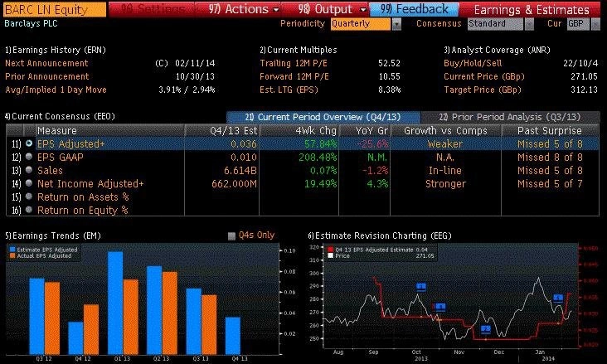Open the Currency dropdown arrow
Image resolution: width=607 pixels, height=364 pixels.
click(595, 24)
